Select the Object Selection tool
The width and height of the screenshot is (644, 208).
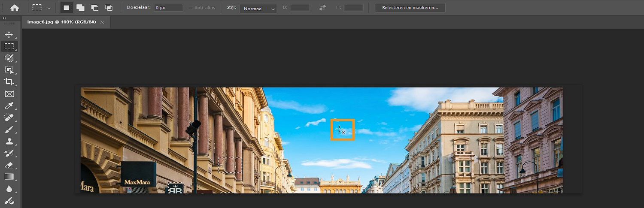(x=9, y=70)
